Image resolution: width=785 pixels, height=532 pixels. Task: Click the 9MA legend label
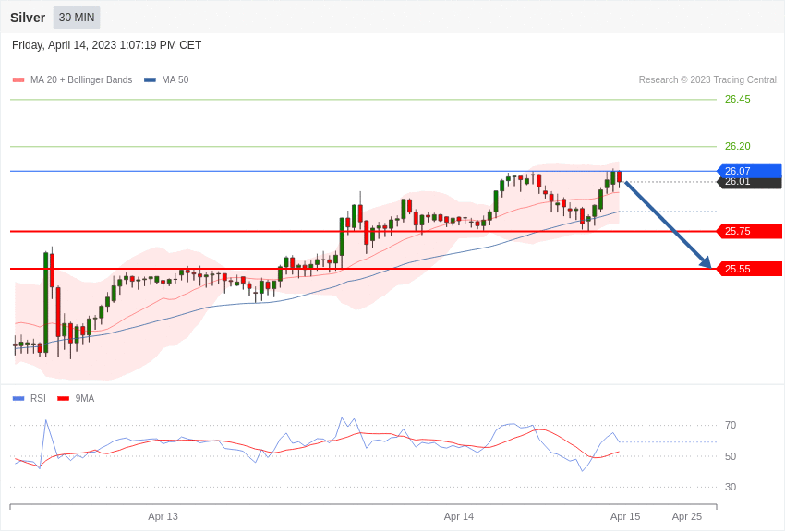[85, 398]
